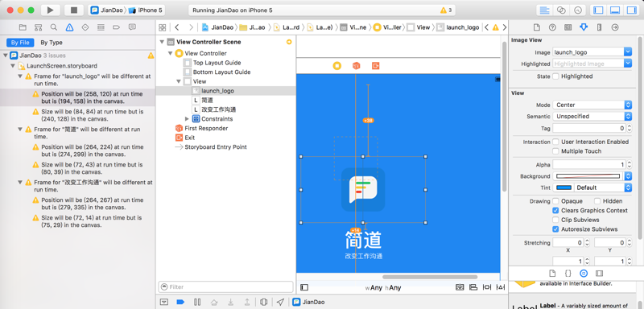Go back with jump bar left arrow
Viewport: 644px width, 309px height.
point(176,27)
